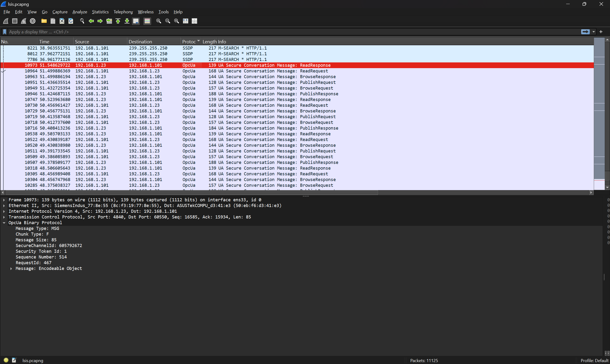The height and width of the screenshot is (364, 610).
Task: Open the recent display filter dropdown arrow
Action: pos(594,32)
